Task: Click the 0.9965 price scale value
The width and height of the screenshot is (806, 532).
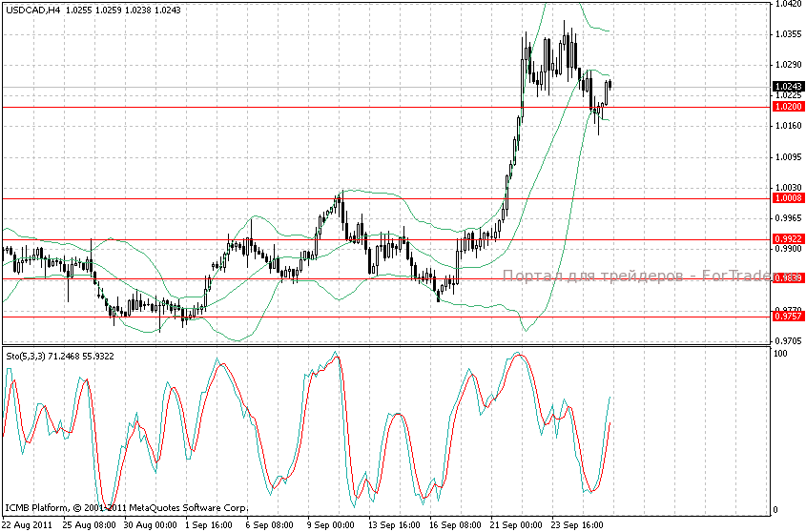Action: (x=788, y=218)
